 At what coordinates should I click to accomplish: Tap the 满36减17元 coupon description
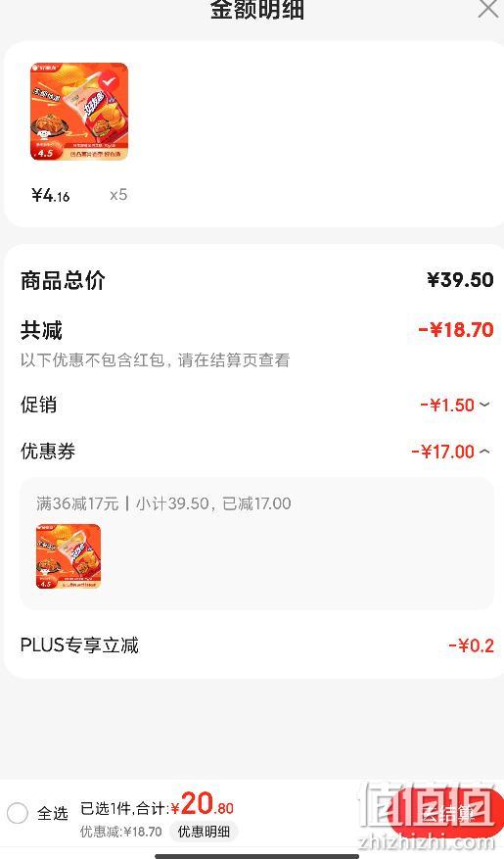click(x=77, y=503)
